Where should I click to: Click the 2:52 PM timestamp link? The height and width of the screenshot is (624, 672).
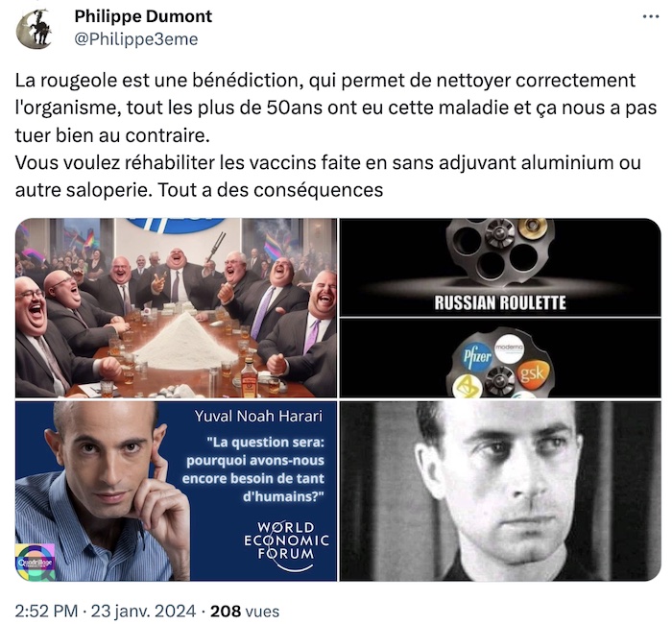point(46,611)
